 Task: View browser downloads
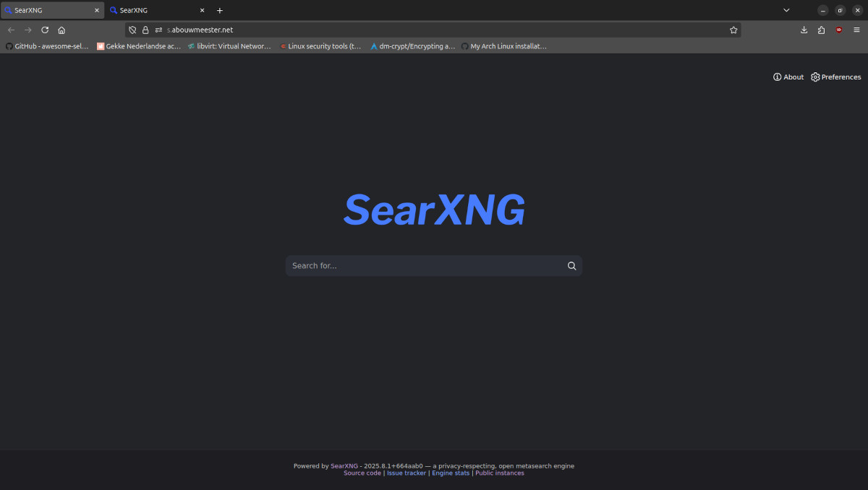pos(804,30)
